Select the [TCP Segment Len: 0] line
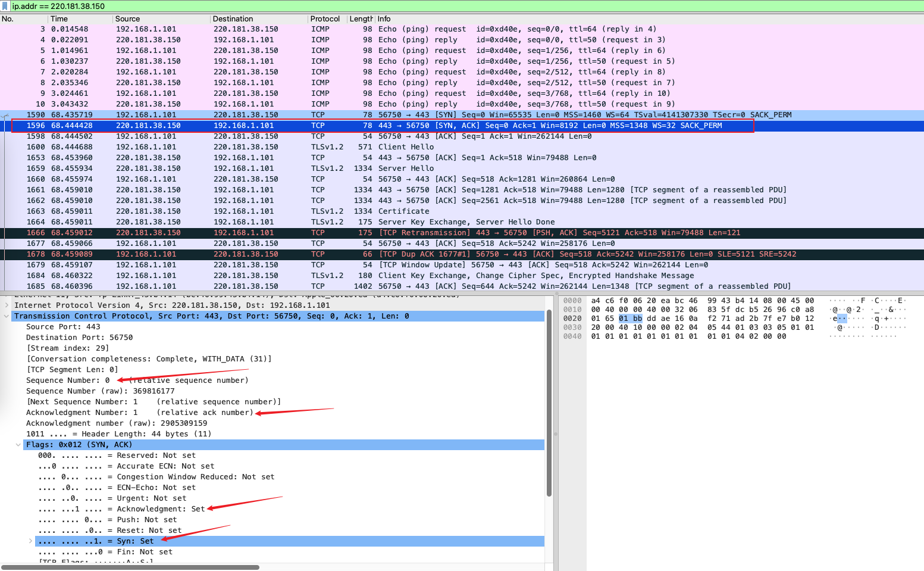This screenshot has height=571, width=924. [72, 370]
